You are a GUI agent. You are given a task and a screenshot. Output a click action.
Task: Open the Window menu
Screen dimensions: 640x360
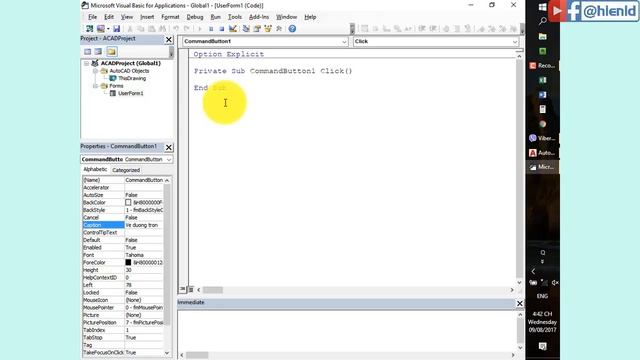[x=287, y=17]
